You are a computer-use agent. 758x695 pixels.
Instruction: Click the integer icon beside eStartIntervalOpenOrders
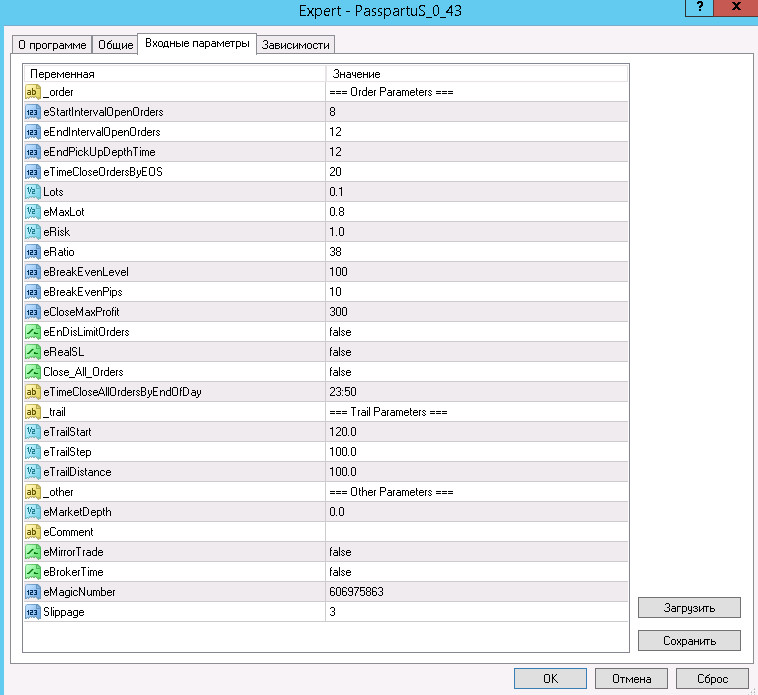pos(32,112)
